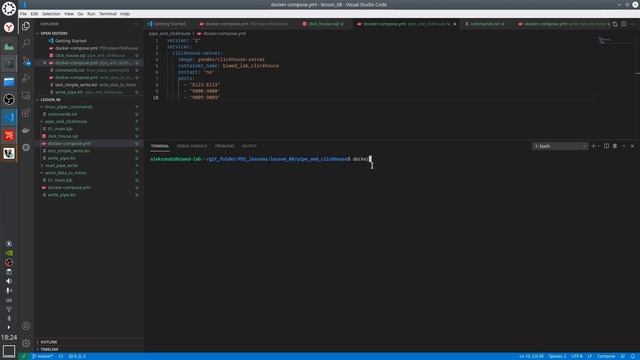Open the Accounts menu in activity bar
640x360 pixels.
(x=26, y=326)
